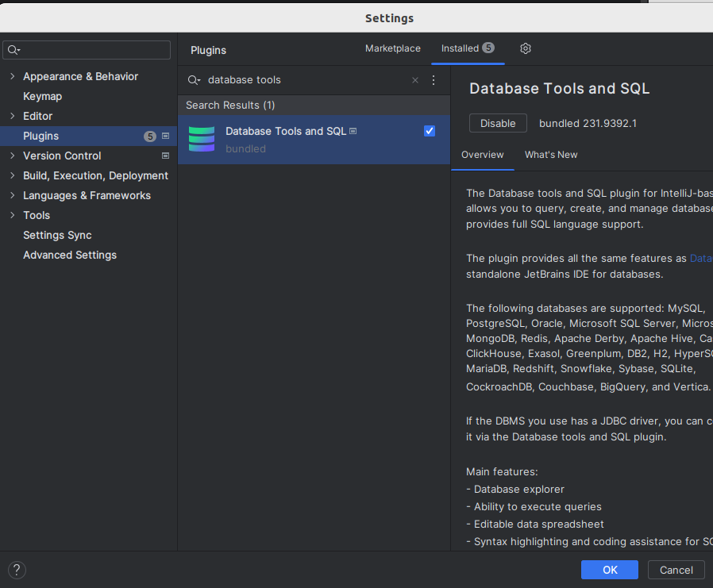Expand Languages & Frameworks section
Image resolution: width=713 pixels, height=588 pixels.
click(12, 195)
